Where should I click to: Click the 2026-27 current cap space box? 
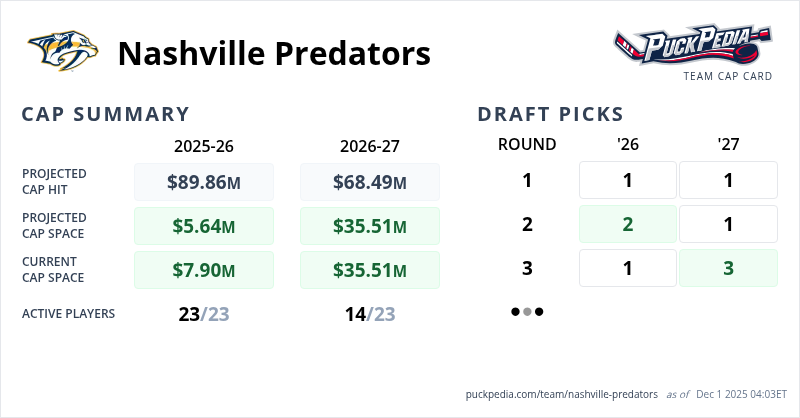coord(369,270)
